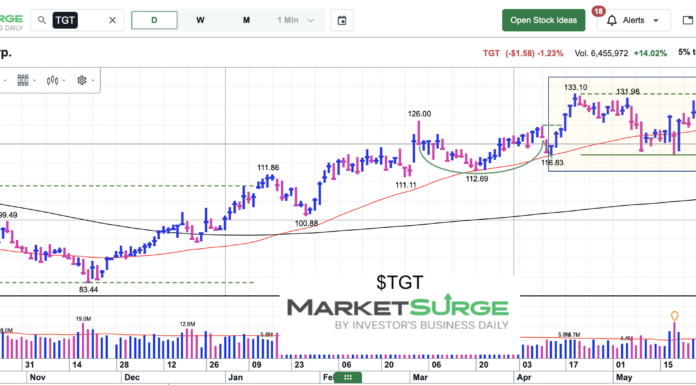Switch to the daily D chart

[x=154, y=20]
